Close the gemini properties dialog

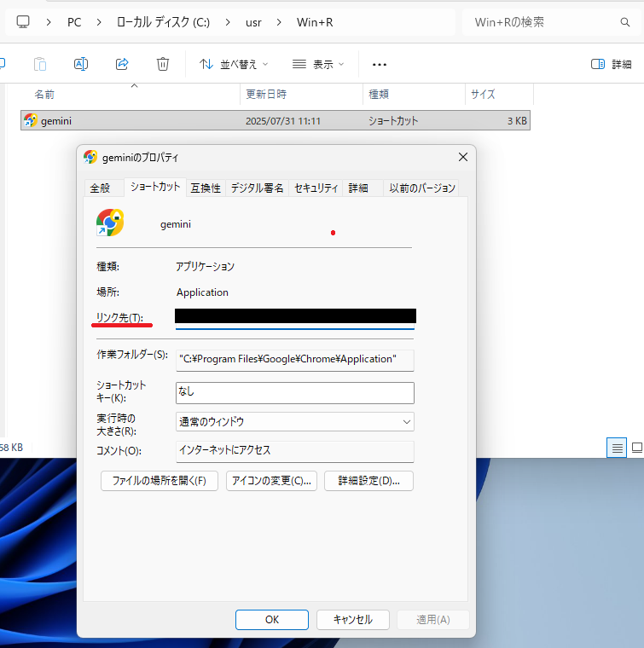[x=463, y=157]
